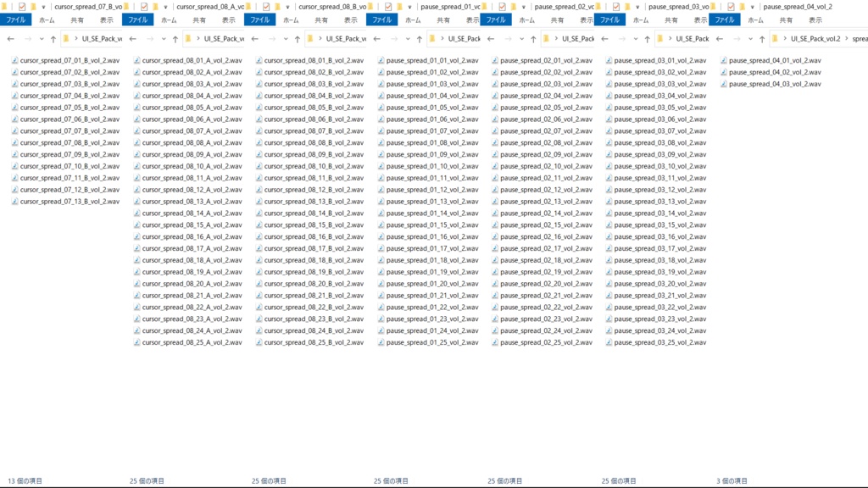Open 共有 tab in cursor_spread_08_B window
The width and height of the screenshot is (868, 488).
pos(321,20)
